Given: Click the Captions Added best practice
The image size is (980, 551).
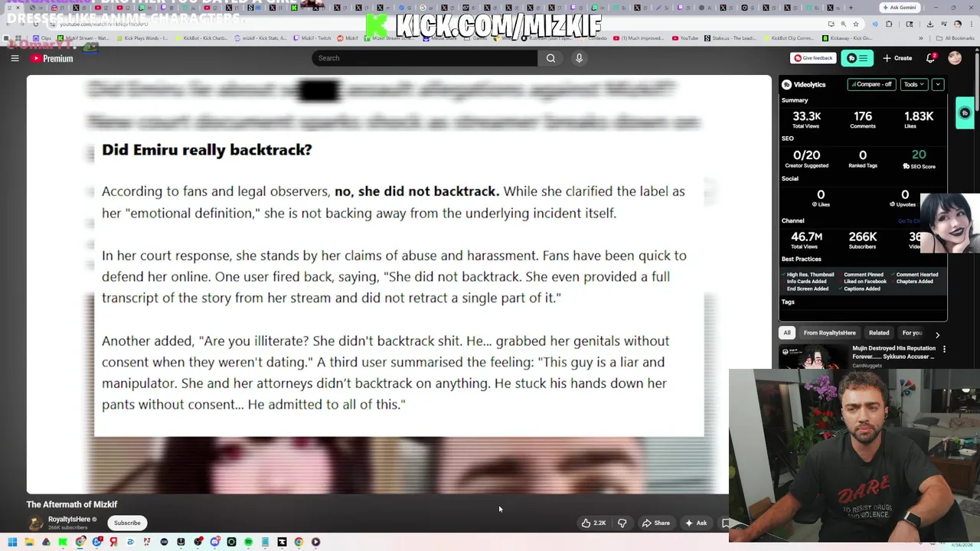Looking at the screenshot, I should tap(859, 289).
